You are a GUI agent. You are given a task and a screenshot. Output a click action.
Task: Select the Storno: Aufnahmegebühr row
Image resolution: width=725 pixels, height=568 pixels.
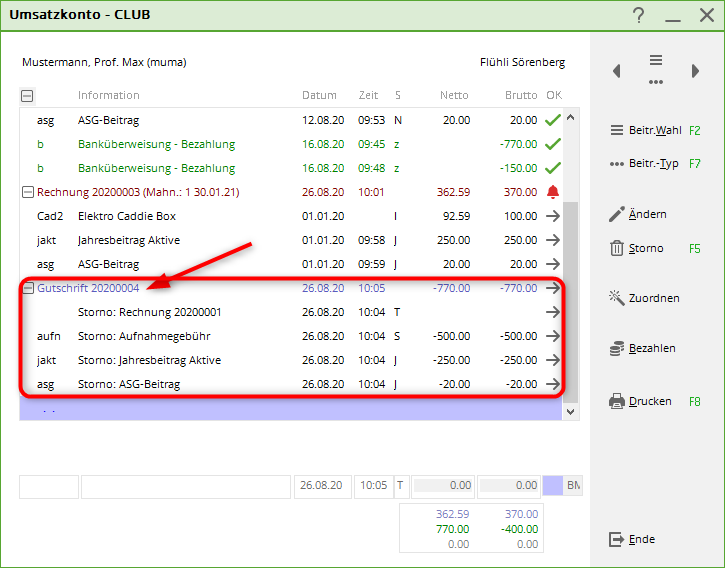144,336
